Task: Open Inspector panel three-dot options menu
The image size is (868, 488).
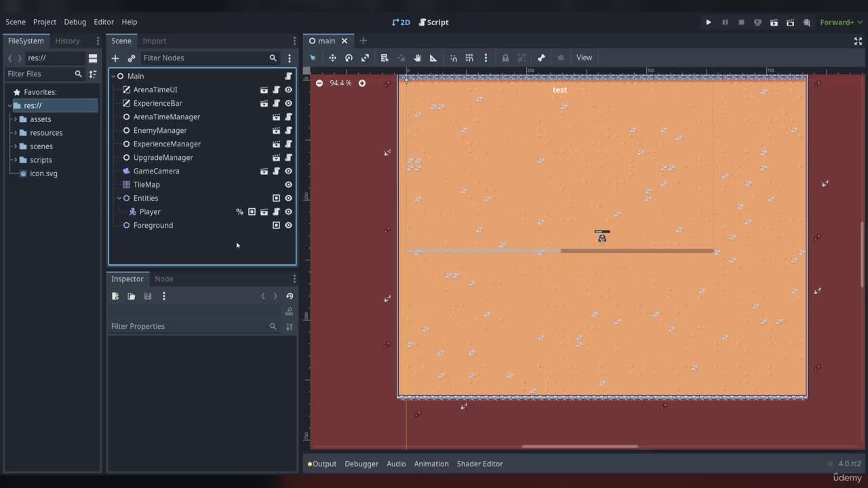Action: (294, 279)
